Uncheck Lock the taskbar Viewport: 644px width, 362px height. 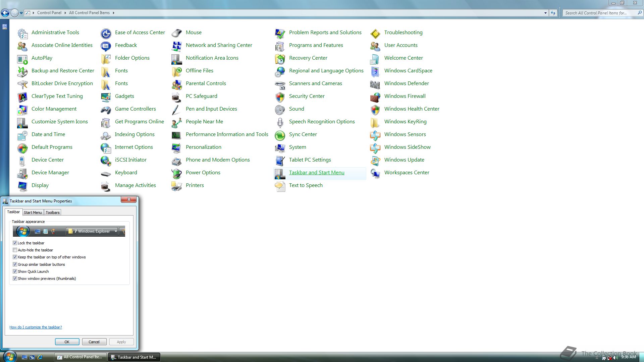[x=15, y=243]
